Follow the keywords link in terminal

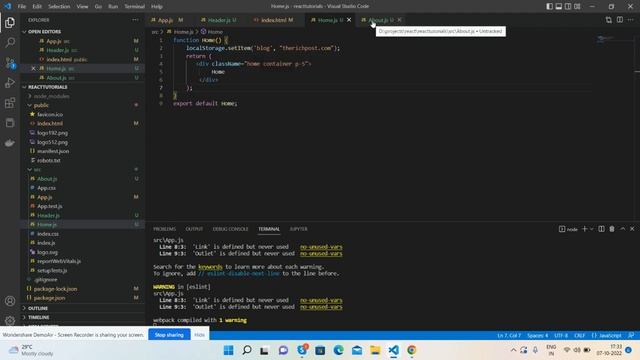point(210,267)
